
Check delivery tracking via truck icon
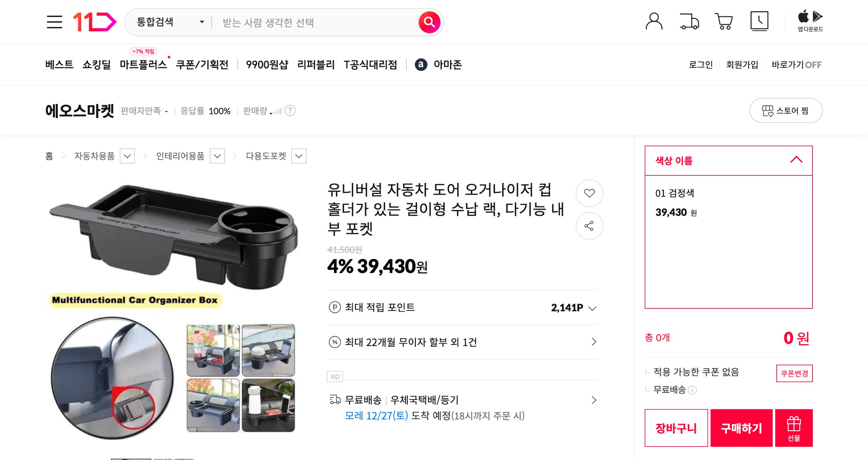[x=689, y=22]
